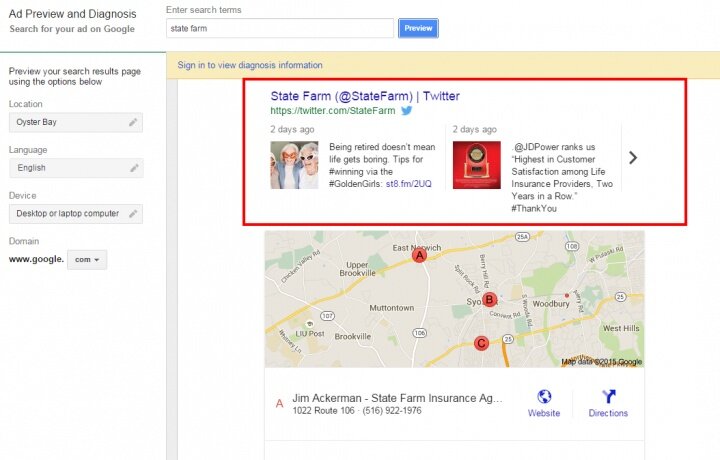Click 'West Hills' label on the map
The width and height of the screenshot is (720, 460).
pyautogui.click(x=621, y=328)
